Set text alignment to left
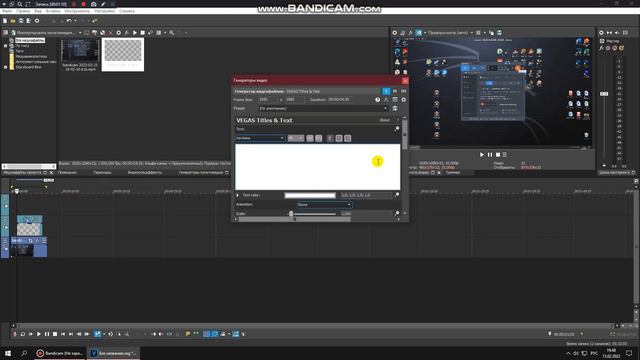 330,138
